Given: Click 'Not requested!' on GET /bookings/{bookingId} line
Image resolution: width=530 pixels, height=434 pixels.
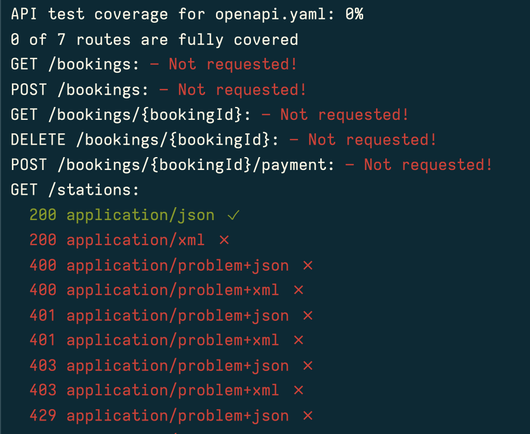Looking at the screenshot, I should pos(344,115).
